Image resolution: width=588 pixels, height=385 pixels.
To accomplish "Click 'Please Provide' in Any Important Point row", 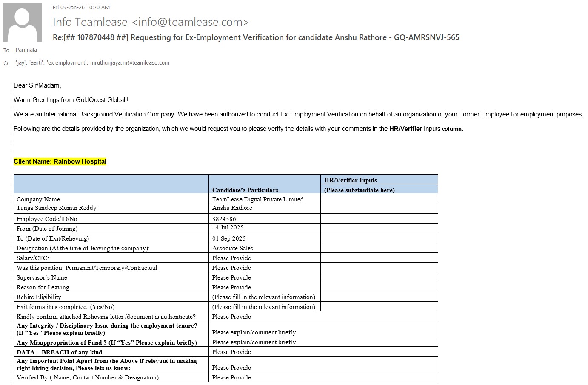I will coord(231,368).
